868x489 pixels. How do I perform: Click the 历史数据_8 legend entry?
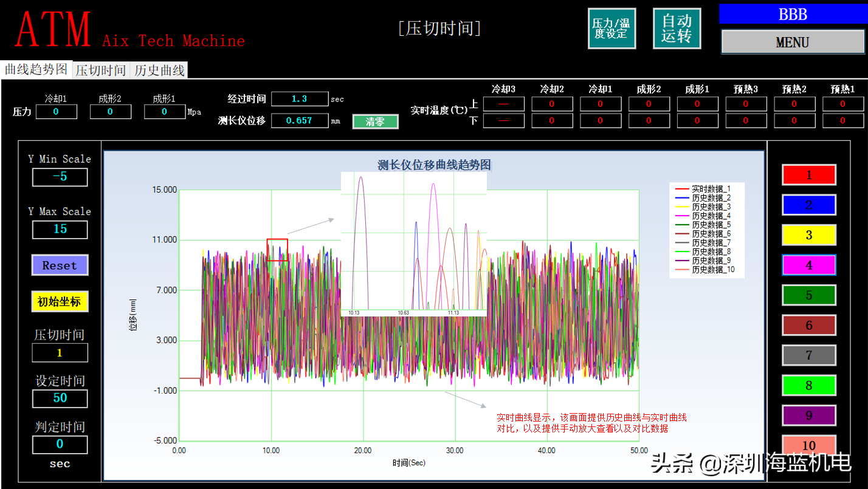coord(703,251)
